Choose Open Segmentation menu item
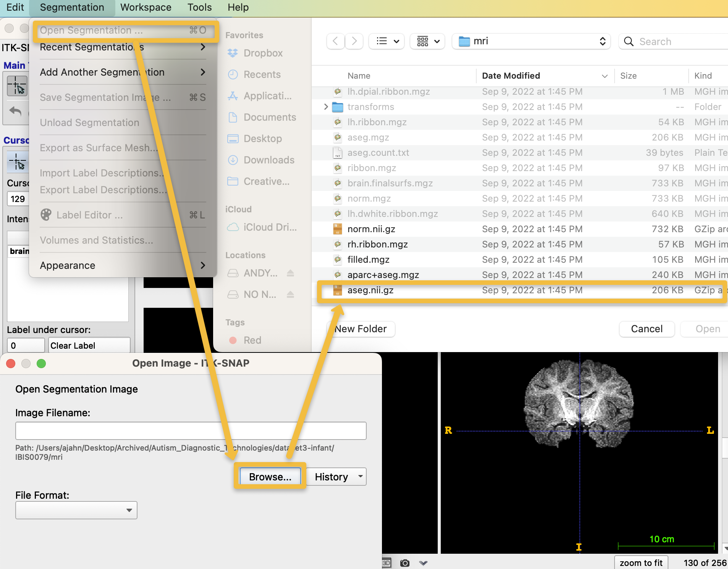728x569 pixels. tap(123, 30)
